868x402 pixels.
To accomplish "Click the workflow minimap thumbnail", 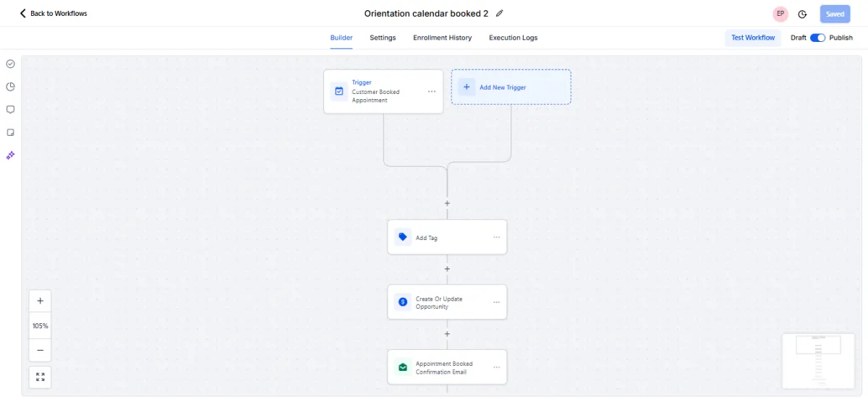I will 818,361.
